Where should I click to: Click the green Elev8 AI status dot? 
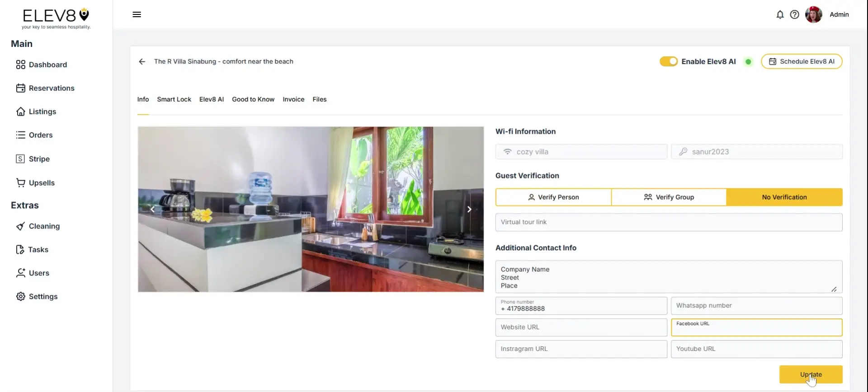pos(748,62)
